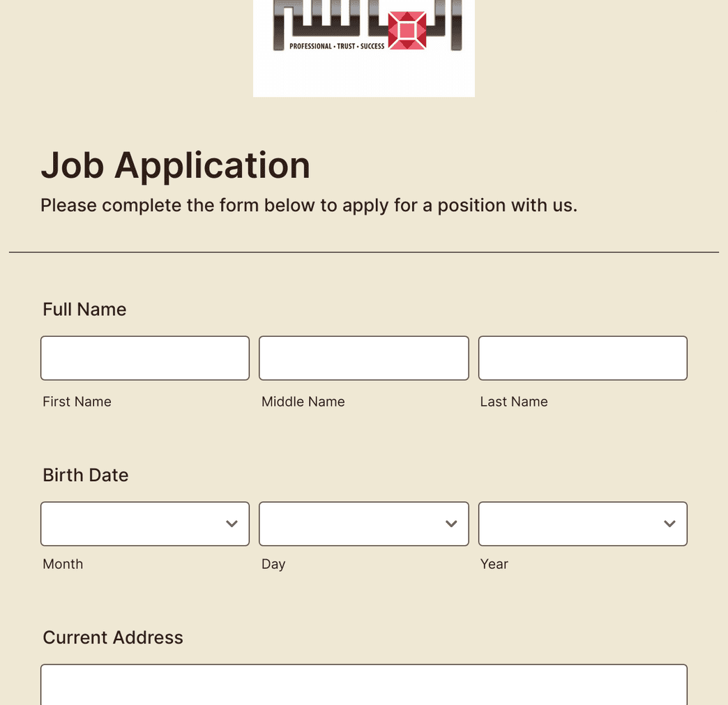Click the form instructions text
The height and width of the screenshot is (705, 728).
[x=308, y=205]
